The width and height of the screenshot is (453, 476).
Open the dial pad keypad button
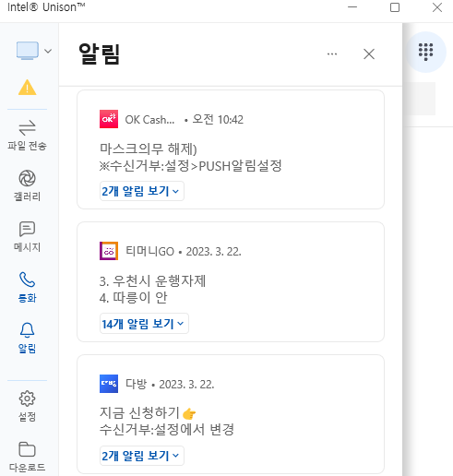(x=425, y=52)
